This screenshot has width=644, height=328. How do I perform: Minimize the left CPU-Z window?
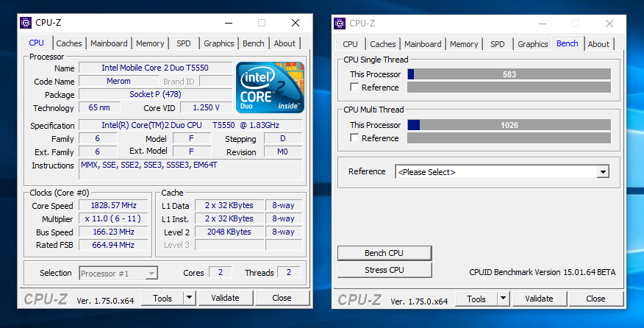pyautogui.click(x=229, y=23)
